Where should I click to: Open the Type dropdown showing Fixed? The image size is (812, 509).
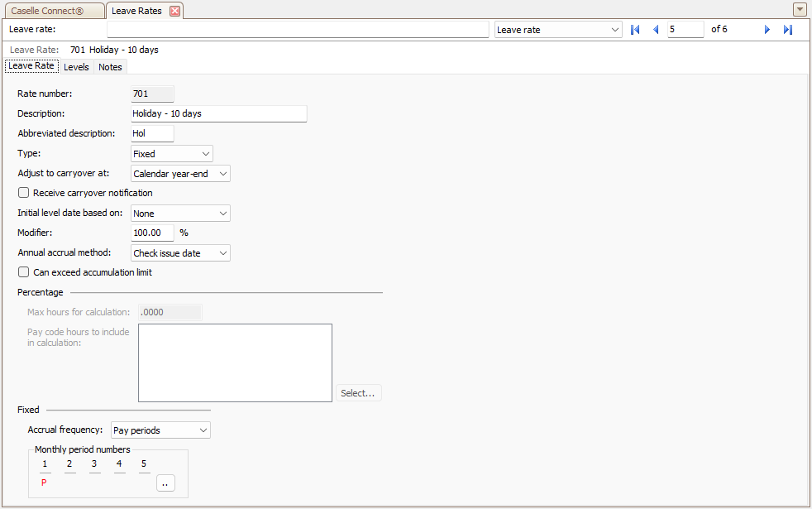pos(171,154)
